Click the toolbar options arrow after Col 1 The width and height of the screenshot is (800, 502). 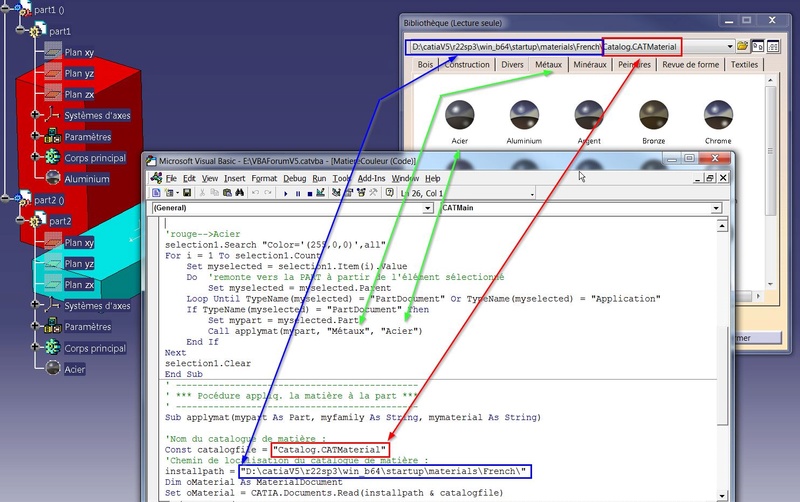point(532,194)
